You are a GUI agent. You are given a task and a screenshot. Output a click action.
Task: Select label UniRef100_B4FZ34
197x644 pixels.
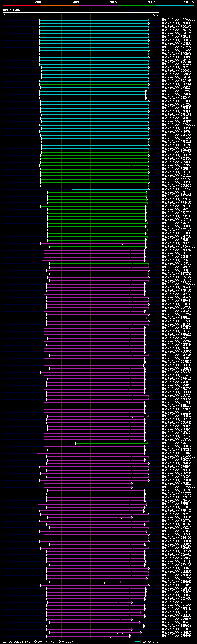pos(177,324)
